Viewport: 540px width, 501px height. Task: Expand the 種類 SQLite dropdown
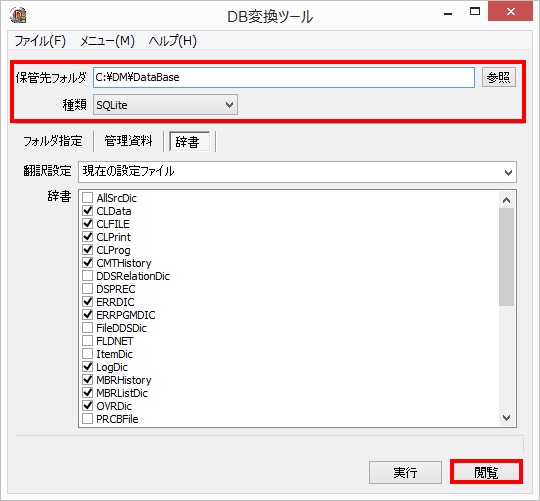[165, 105]
